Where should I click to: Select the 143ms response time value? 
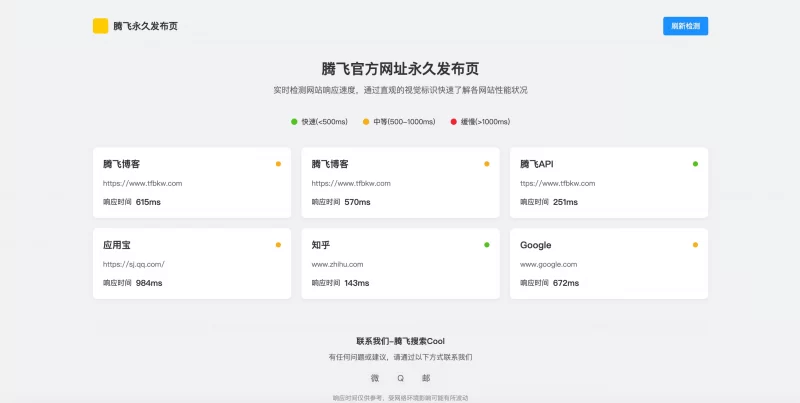(x=357, y=283)
